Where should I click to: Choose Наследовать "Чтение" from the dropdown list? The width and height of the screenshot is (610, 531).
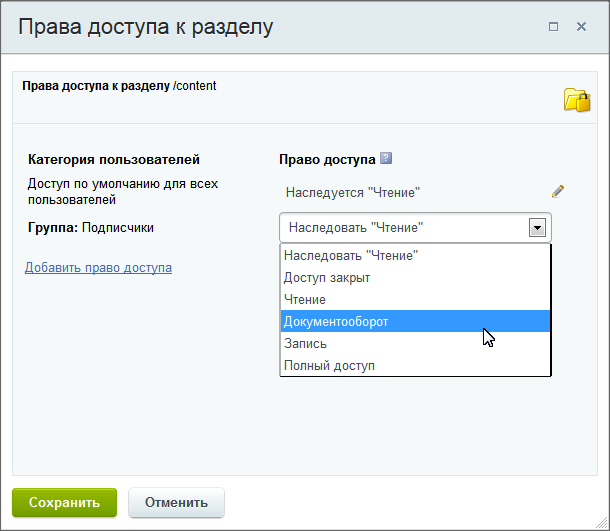[415, 256]
